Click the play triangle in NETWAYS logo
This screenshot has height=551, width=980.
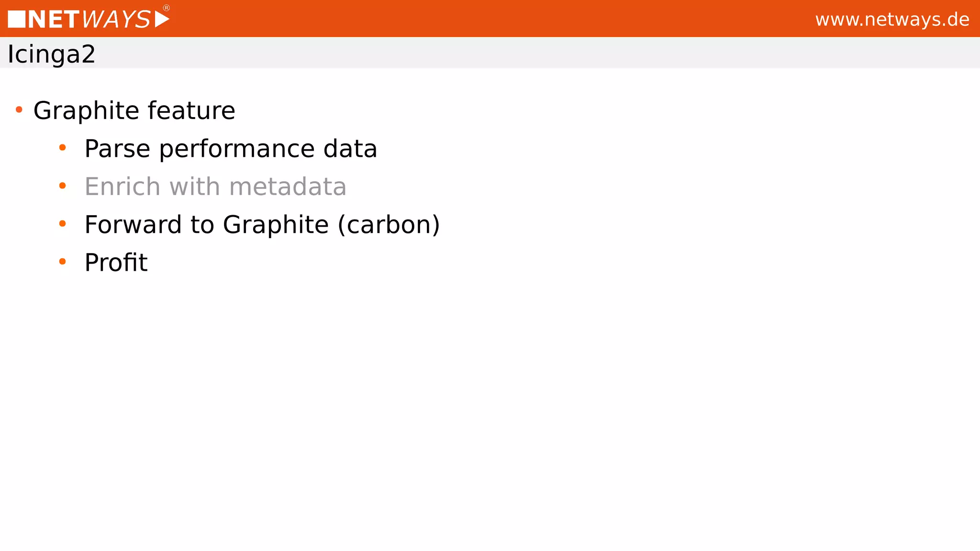(162, 20)
